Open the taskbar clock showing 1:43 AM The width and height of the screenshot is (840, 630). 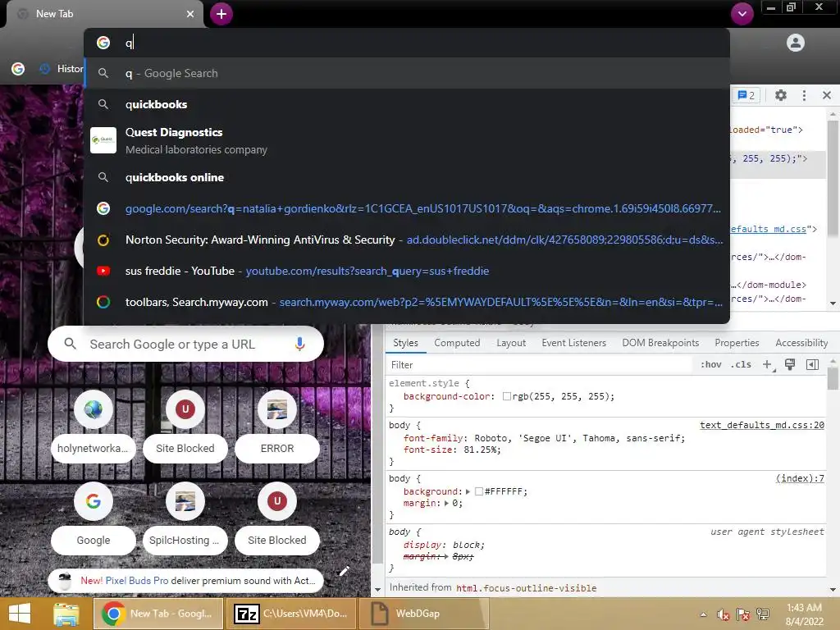pyautogui.click(x=804, y=614)
